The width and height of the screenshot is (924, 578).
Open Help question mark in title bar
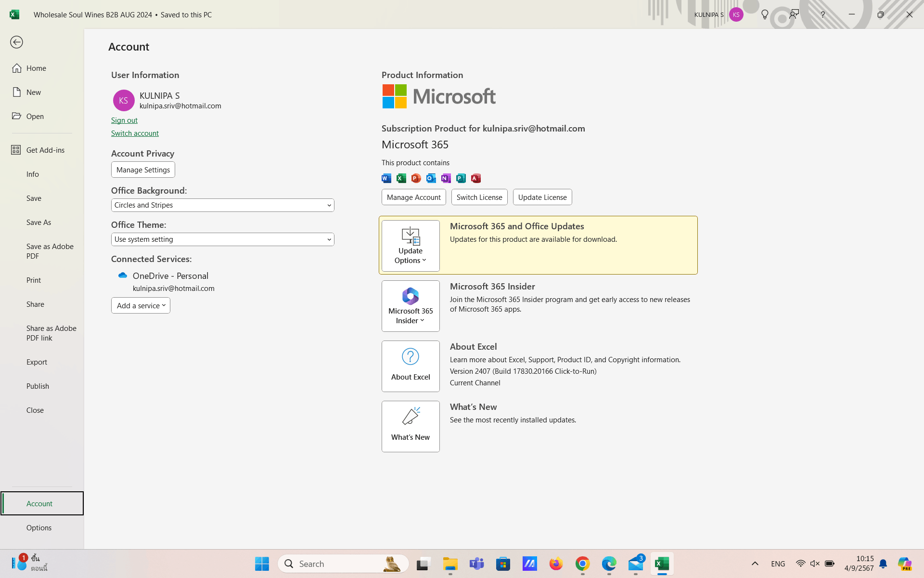click(x=823, y=14)
